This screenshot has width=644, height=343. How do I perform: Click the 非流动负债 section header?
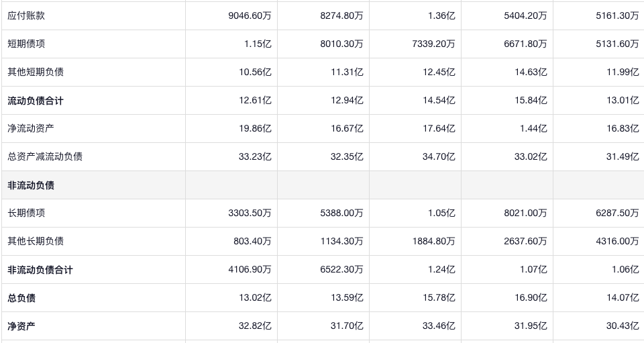[31, 185]
